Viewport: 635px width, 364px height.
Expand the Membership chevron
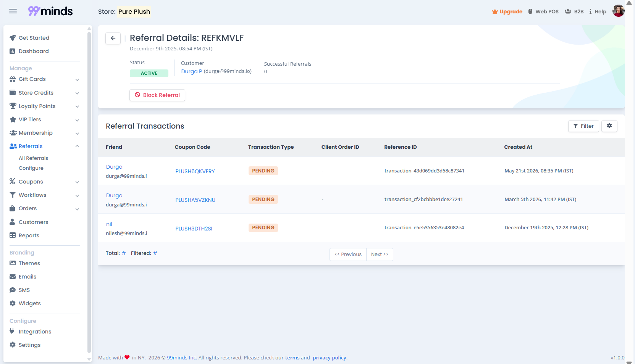(x=77, y=134)
